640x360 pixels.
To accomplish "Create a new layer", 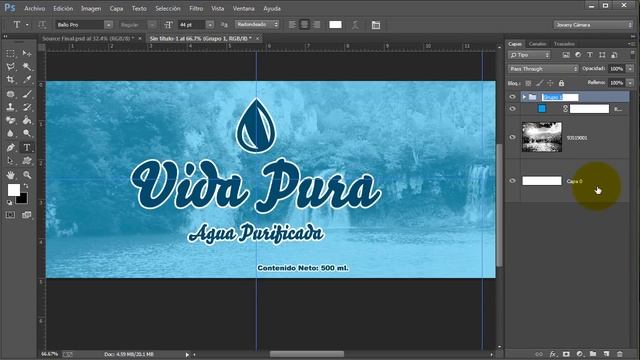I will (x=606, y=354).
